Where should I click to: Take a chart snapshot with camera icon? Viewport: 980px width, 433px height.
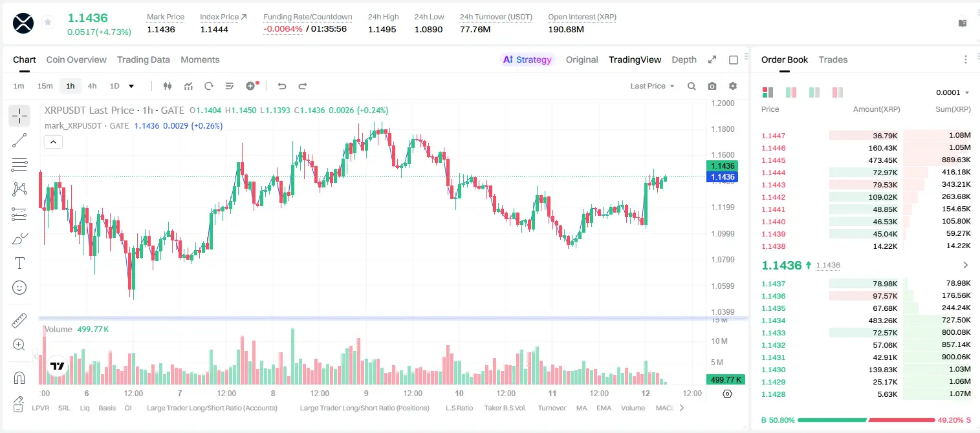712,86
